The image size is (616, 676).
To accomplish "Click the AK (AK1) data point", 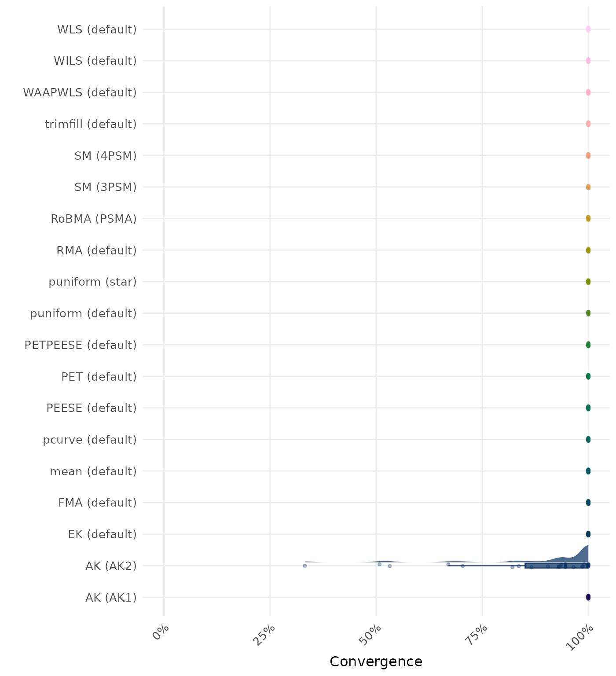I will tap(588, 597).
